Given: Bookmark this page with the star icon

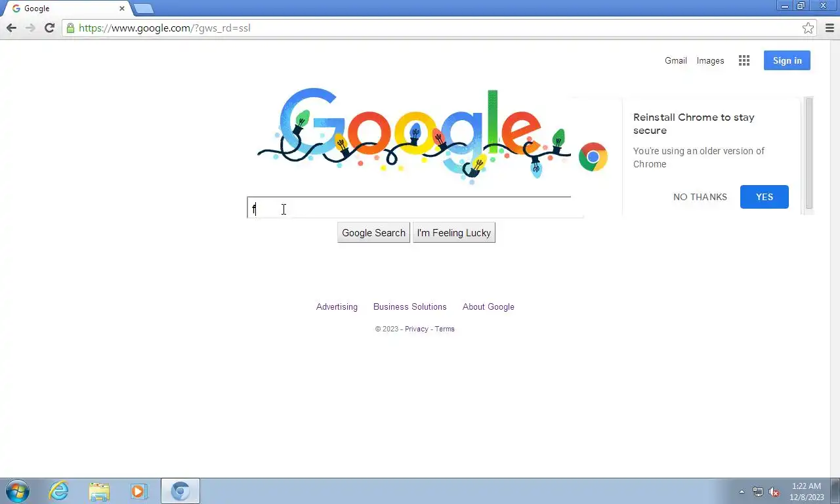Looking at the screenshot, I should tap(808, 28).
